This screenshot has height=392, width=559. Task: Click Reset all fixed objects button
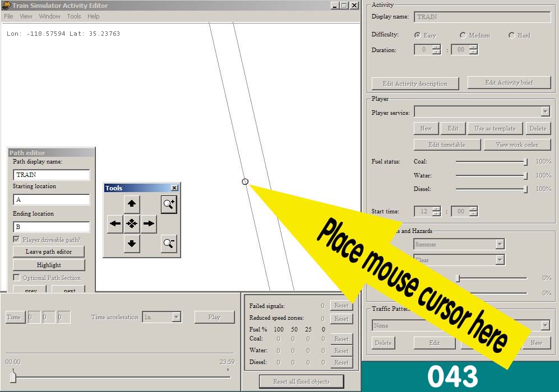click(x=301, y=381)
